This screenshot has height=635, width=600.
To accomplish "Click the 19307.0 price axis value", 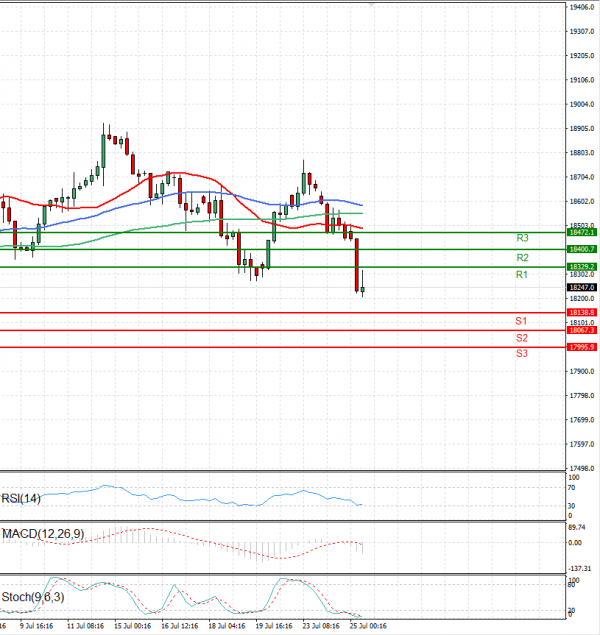I will pyautogui.click(x=582, y=31).
